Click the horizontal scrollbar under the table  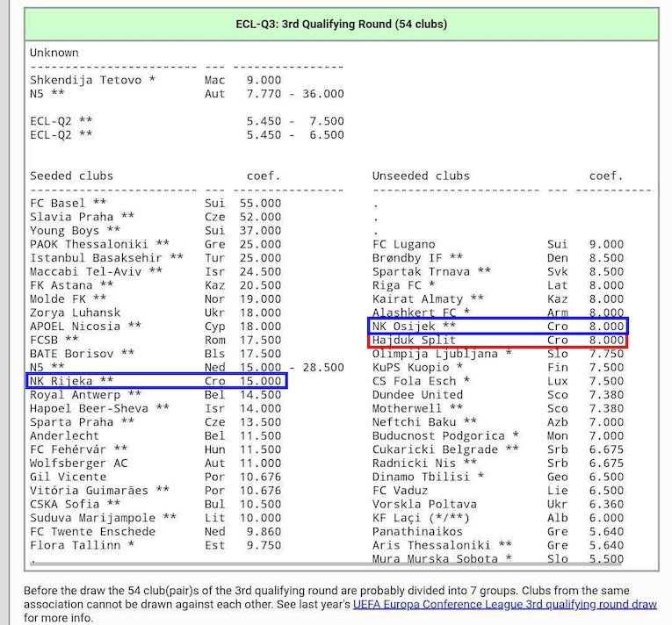pyautogui.click(x=326, y=564)
